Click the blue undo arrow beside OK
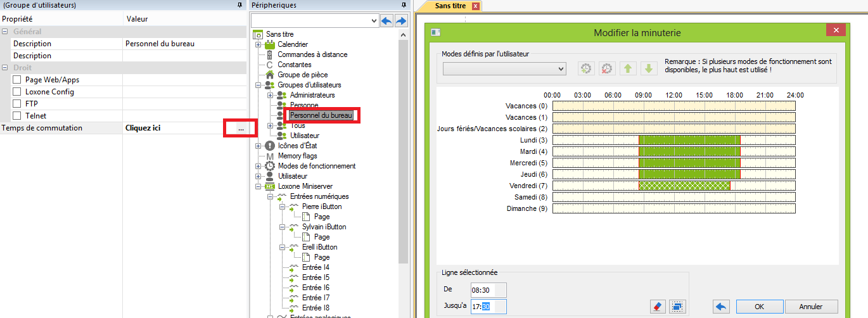 coord(721,307)
